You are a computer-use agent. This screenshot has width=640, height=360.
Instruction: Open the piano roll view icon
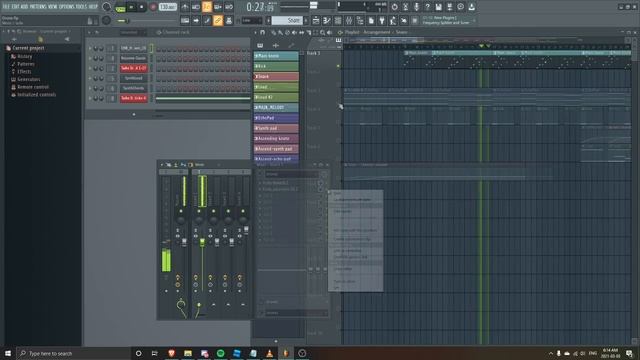pyautogui.click(x=327, y=20)
